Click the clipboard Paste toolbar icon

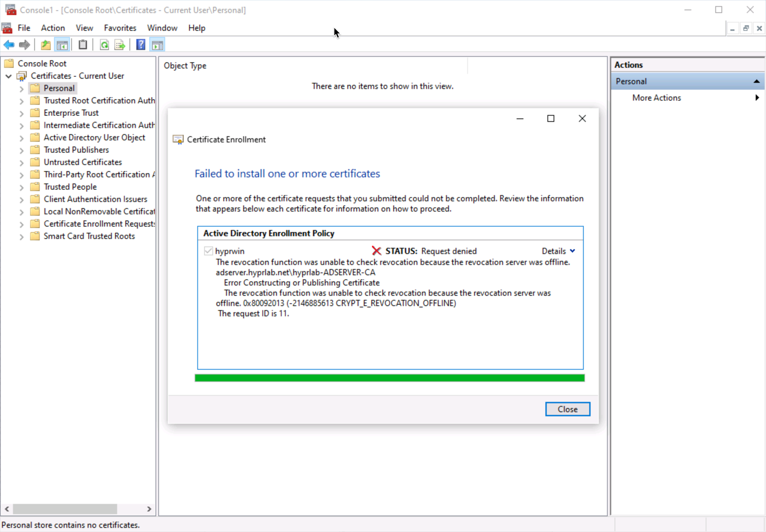82,45
